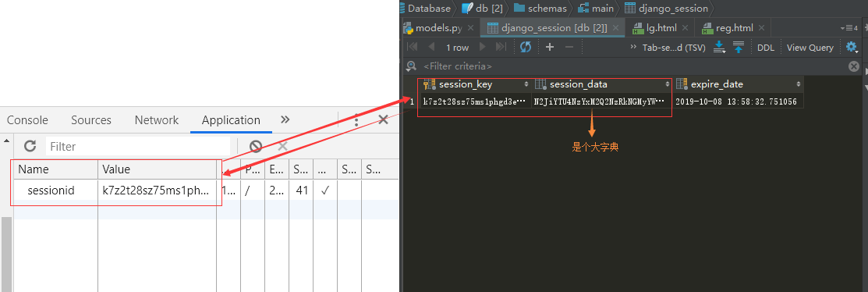Click the DevTools sidebar scroll-up arrow
Screen dimensions: 868x292
click(6, 141)
